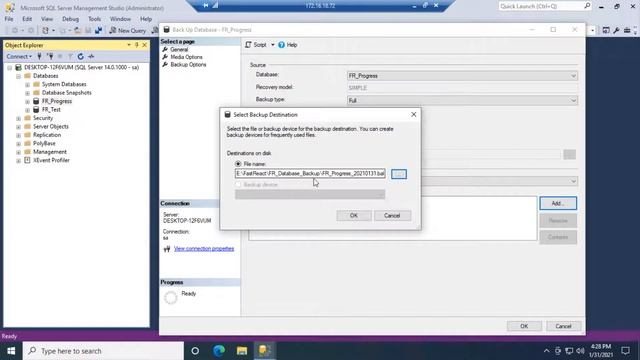Open the Database dropdown showing FR_Progress

(462, 76)
